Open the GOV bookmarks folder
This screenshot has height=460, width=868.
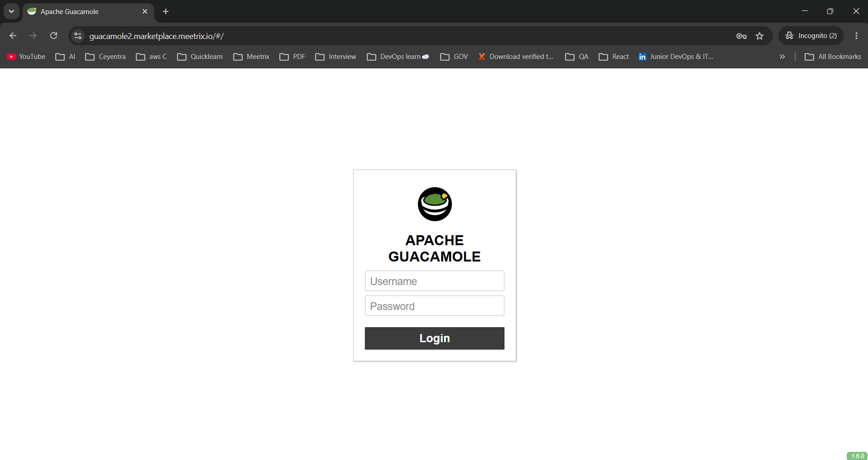tap(454, 57)
